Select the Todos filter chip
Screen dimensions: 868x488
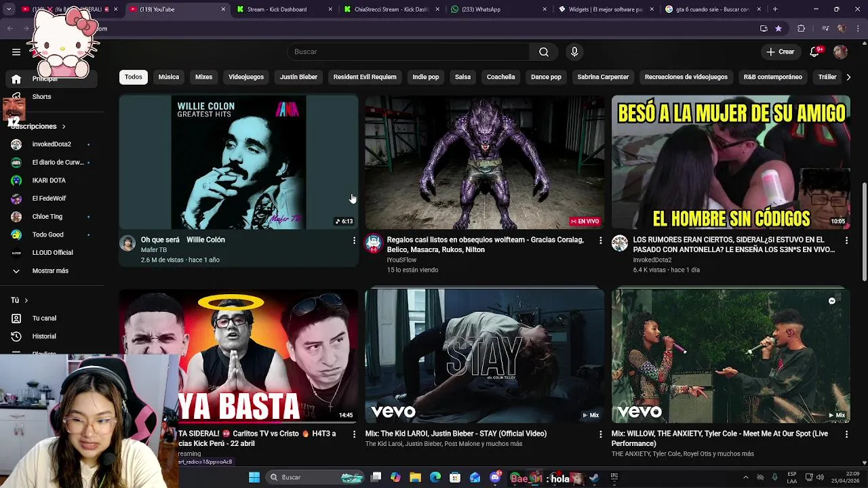(x=134, y=77)
